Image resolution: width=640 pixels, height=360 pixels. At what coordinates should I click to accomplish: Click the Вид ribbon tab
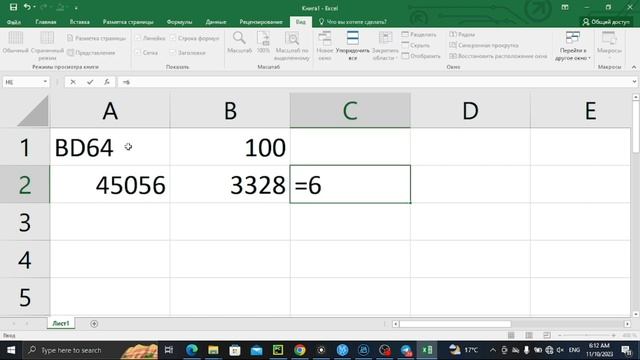click(x=301, y=22)
